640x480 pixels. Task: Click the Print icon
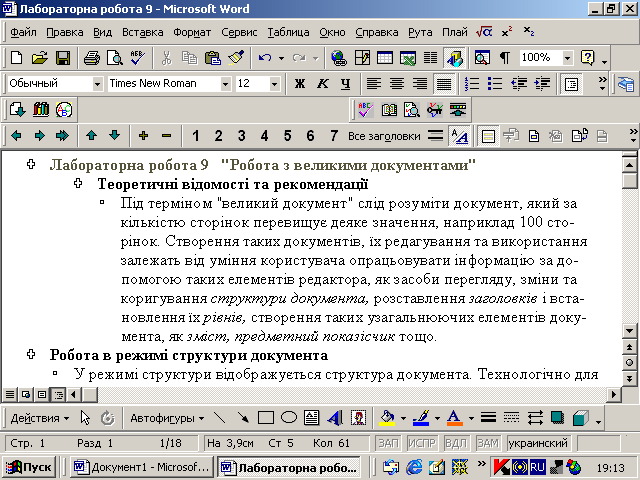point(91,58)
